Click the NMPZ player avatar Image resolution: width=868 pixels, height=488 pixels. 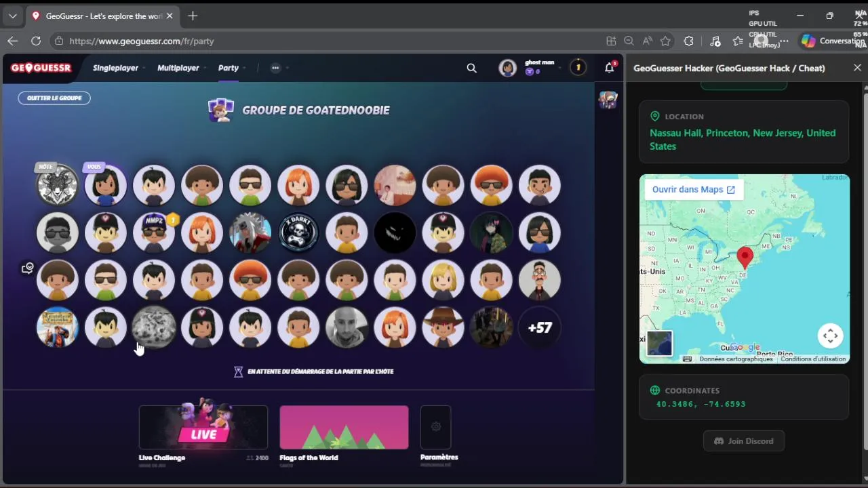point(154,232)
